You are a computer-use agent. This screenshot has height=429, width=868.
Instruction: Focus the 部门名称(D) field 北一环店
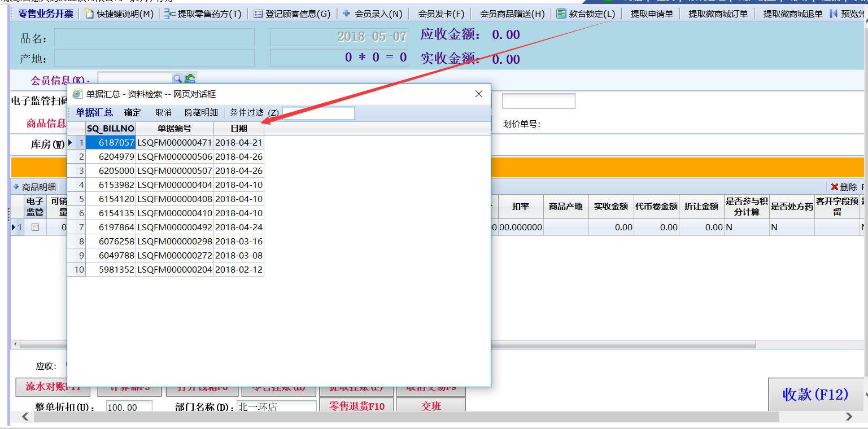(x=277, y=407)
